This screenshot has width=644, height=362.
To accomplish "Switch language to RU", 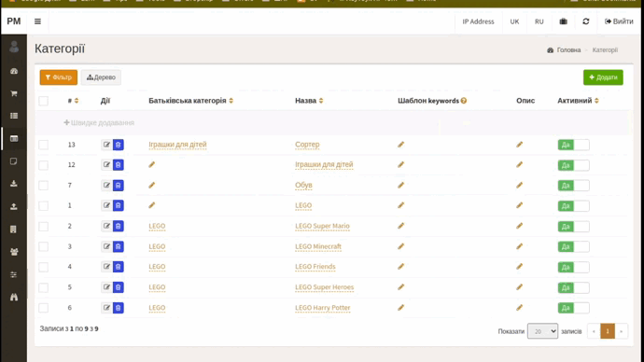I will click(x=539, y=21).
